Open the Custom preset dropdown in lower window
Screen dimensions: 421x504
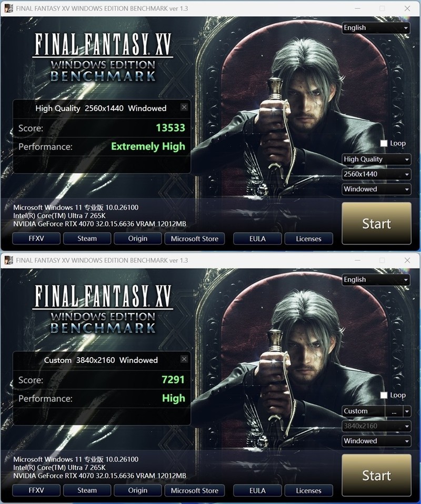(407, 411)
